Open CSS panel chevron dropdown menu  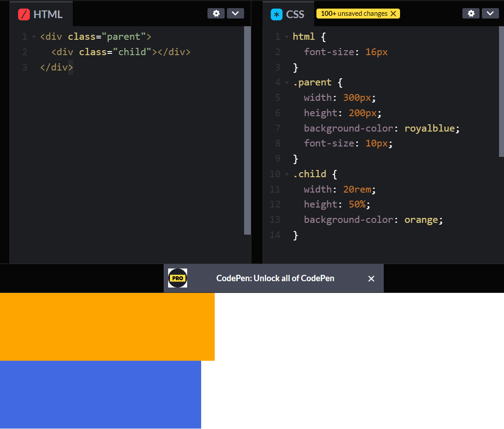[x=490, y=14]
